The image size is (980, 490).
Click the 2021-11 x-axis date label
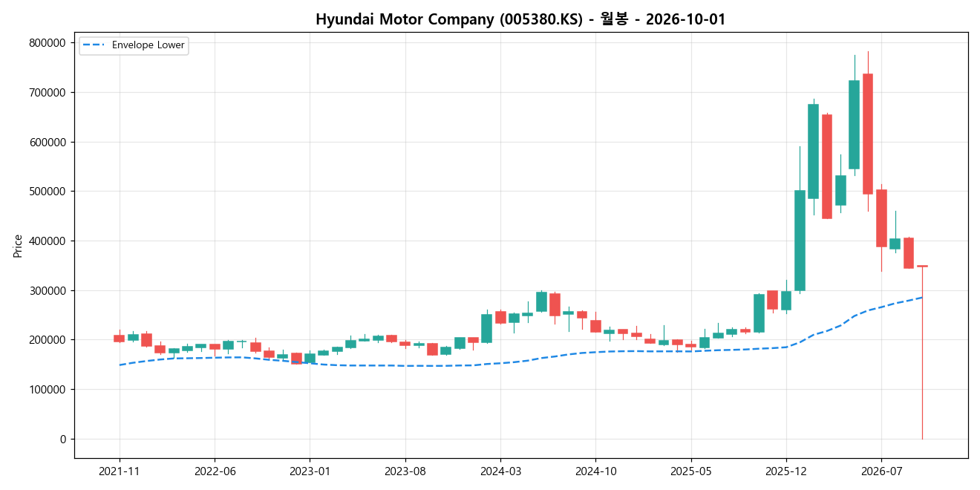[120, 472]
